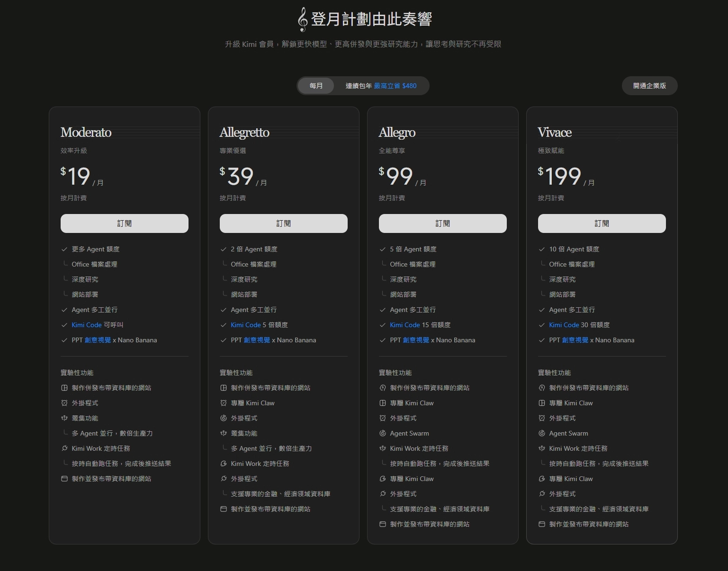Click the Kimi Work 定時任務 icon in Allegro

pos(383,448)
